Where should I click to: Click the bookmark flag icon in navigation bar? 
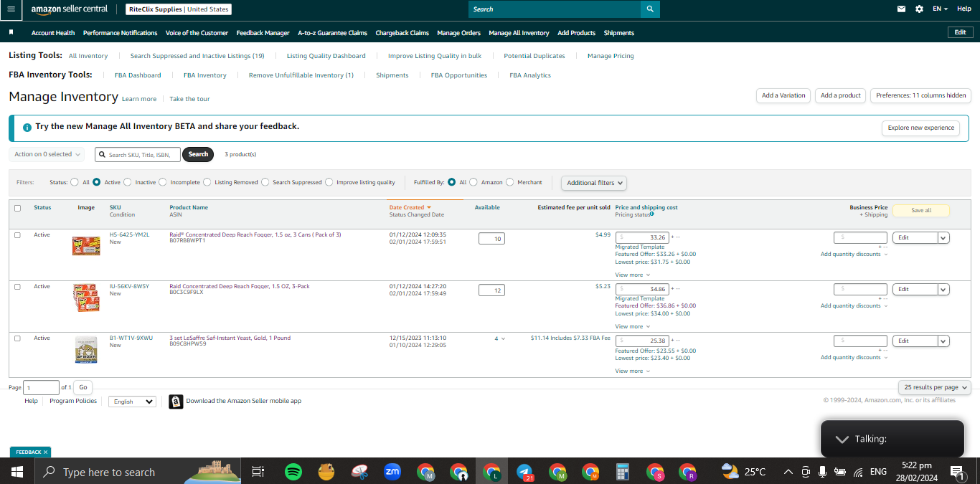coord(11,33)
